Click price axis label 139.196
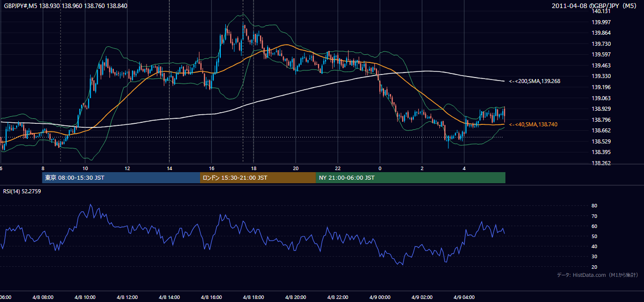644x302 pixels. click(x=601, y=87)
